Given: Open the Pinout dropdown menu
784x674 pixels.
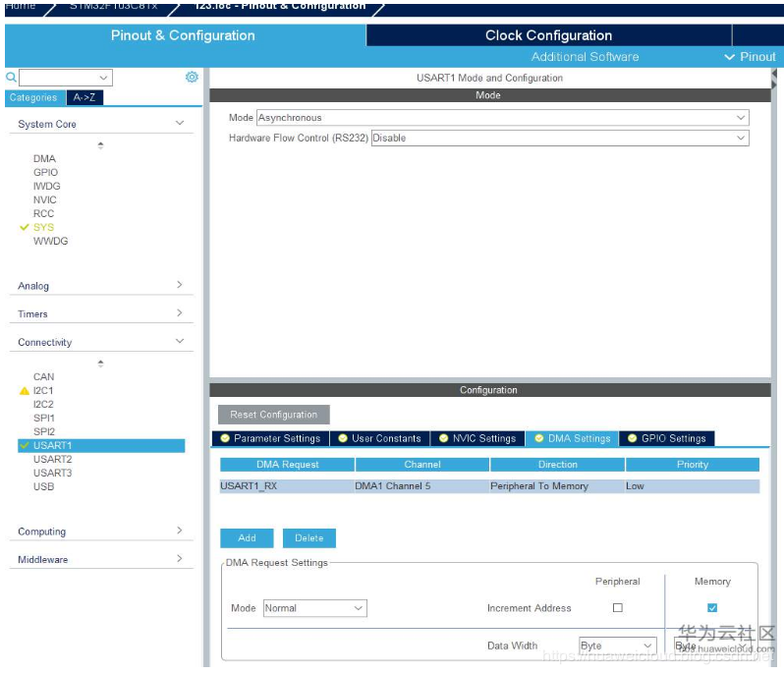Looking at the screenshot, I should point(751,57).
